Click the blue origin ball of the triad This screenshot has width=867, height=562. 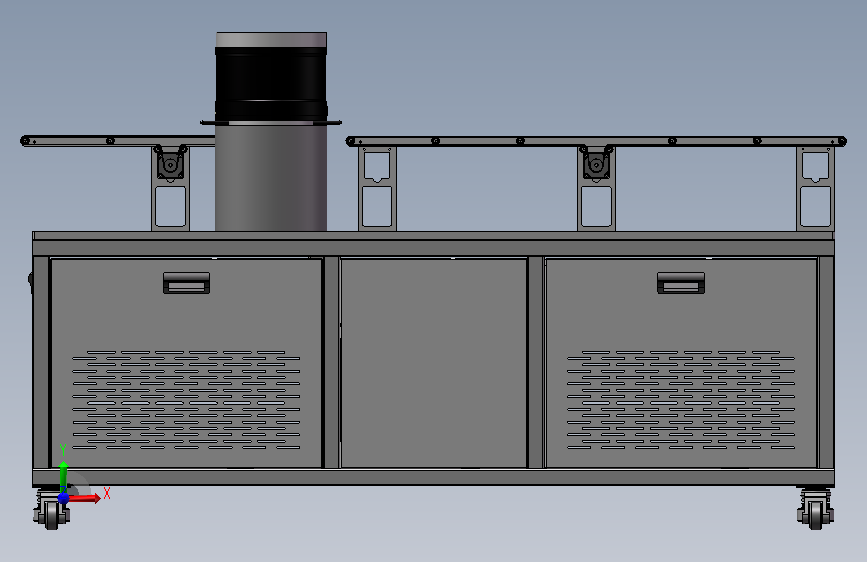[x=63, y=498]
